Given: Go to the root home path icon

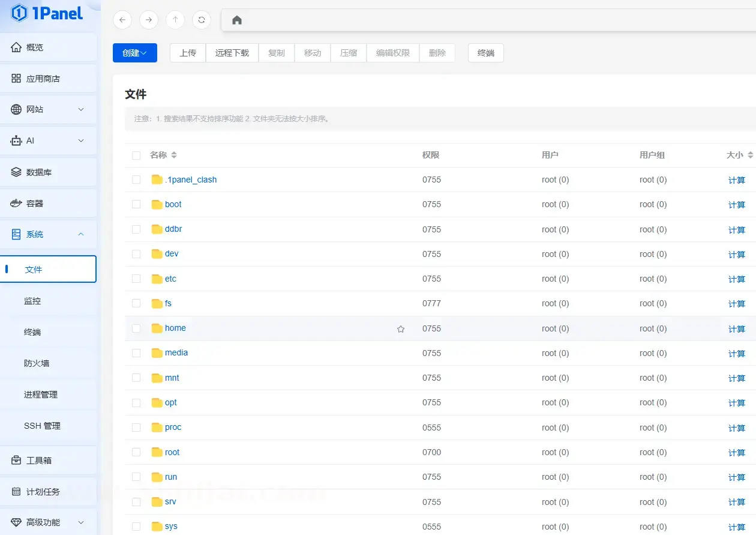Looking at the screenshot, I should (x=237, y=20).
